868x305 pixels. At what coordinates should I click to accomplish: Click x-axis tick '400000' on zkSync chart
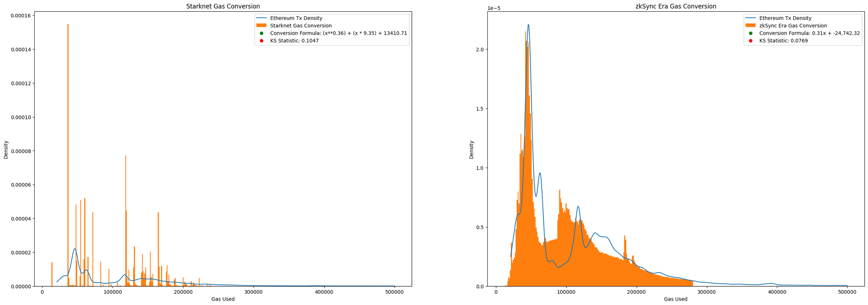click(778, 292)
